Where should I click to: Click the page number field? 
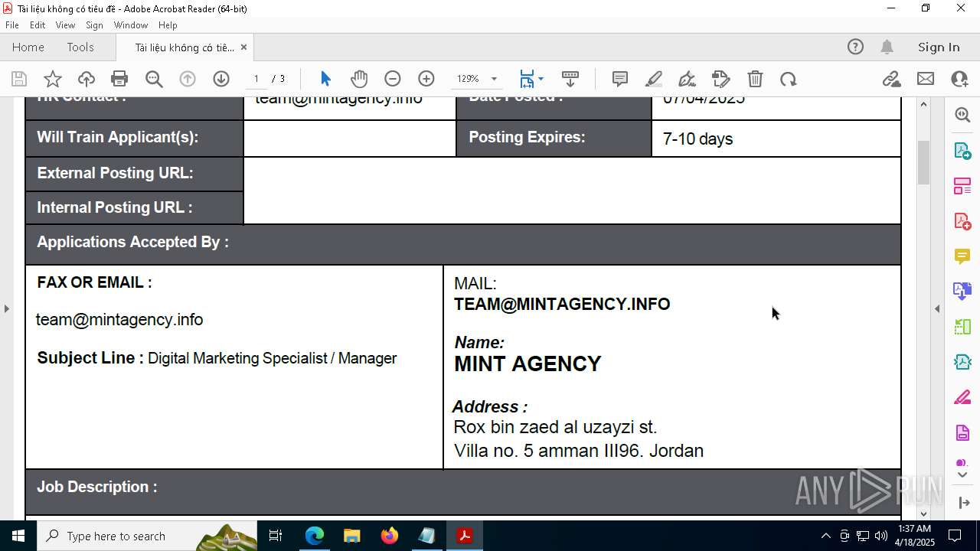[x=256, y=79]
